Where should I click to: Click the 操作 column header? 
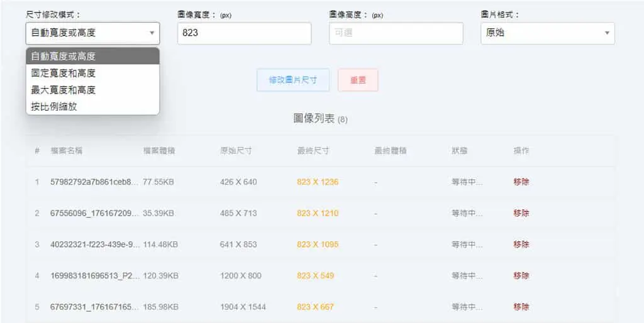[x=521, y=151]
